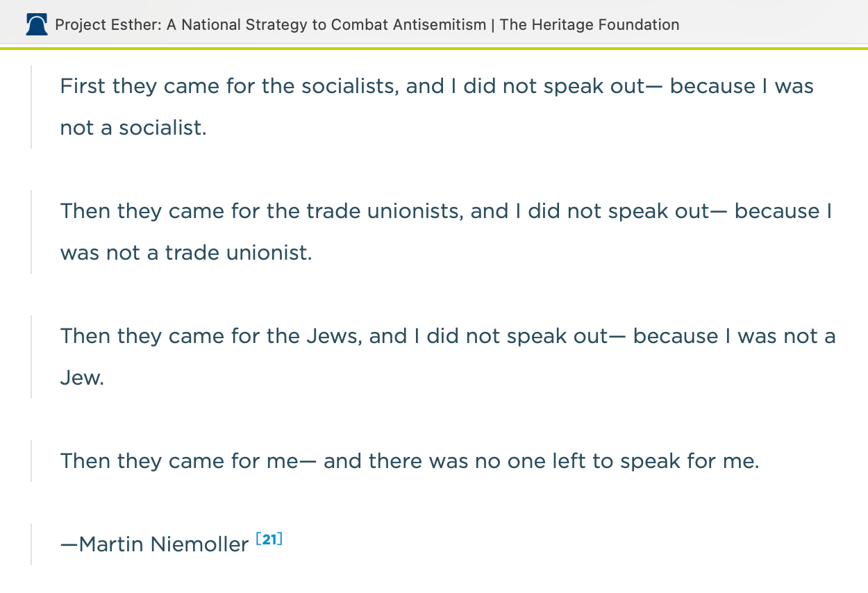Click the quote bar beside the Jews paragraph
868x593 pixels.
point(31,357)
